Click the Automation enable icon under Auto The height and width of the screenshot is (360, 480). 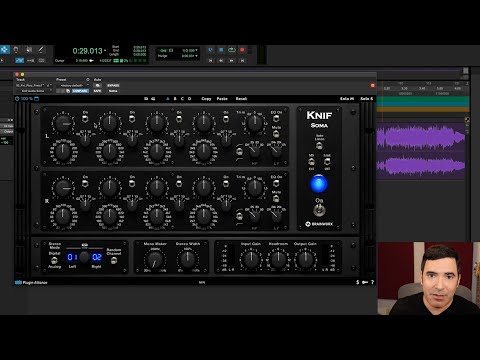(97, 85)
